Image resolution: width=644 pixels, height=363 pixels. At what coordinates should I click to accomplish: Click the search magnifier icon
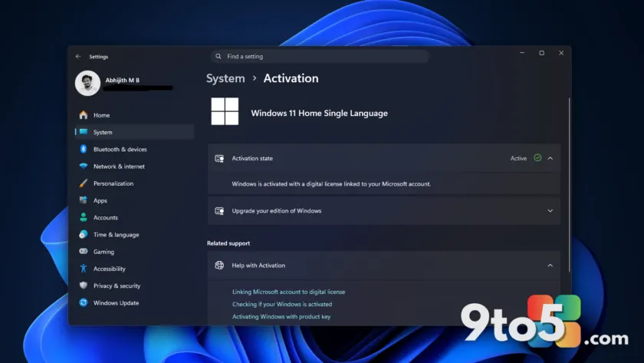click(218, 56)
